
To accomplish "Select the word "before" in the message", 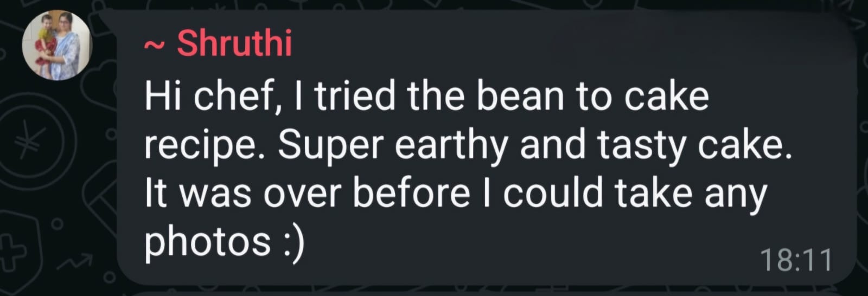I will tap(411, 193).
